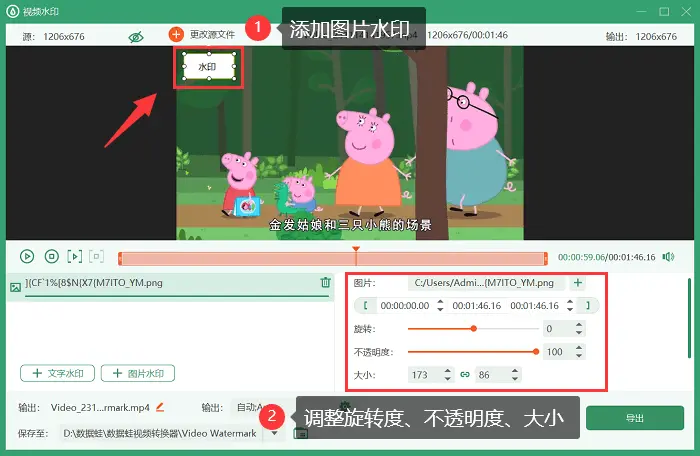The image size is (700, 456).
Task: Click the green export button 导出
Action: (x=634, y=418)
